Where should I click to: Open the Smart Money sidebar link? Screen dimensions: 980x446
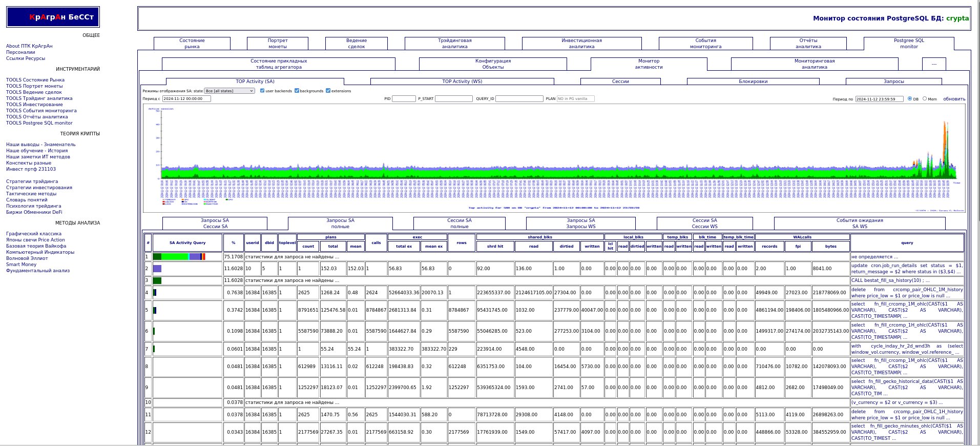pyautogui.click(x=21, y=265)
